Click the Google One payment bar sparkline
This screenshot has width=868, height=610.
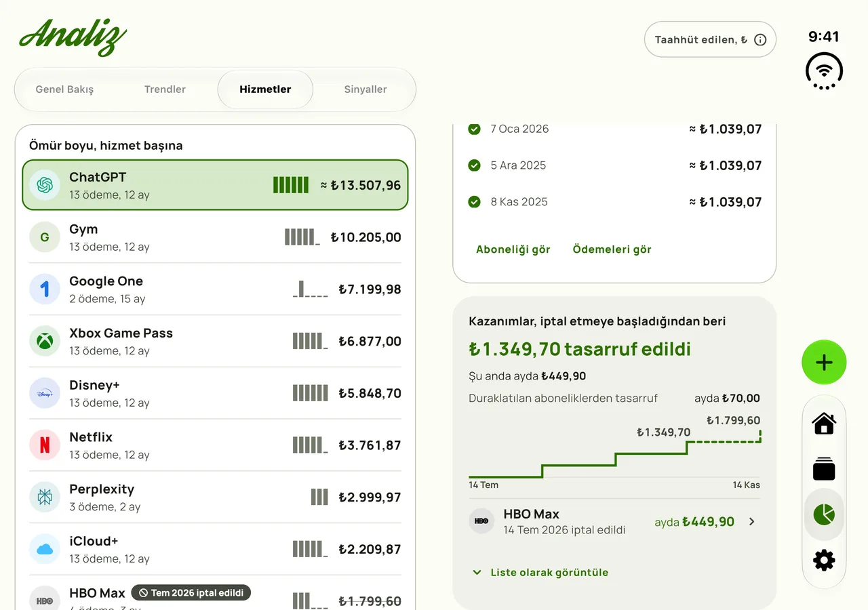tap(310, 289)
